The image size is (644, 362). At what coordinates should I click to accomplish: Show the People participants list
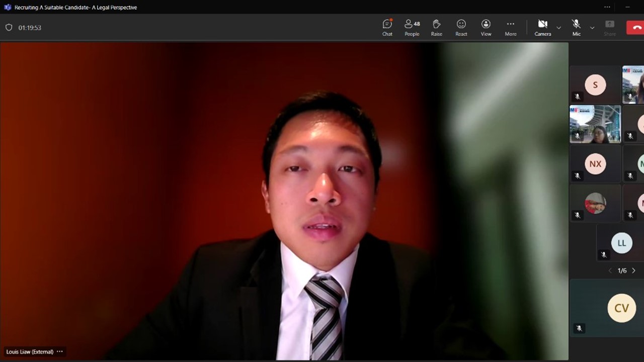(x=412, y=27)
